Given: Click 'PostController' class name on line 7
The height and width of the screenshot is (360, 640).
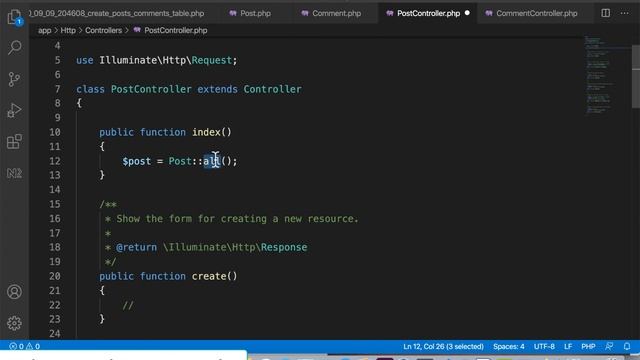Looking at the screenshot, I should click(151, 89).
